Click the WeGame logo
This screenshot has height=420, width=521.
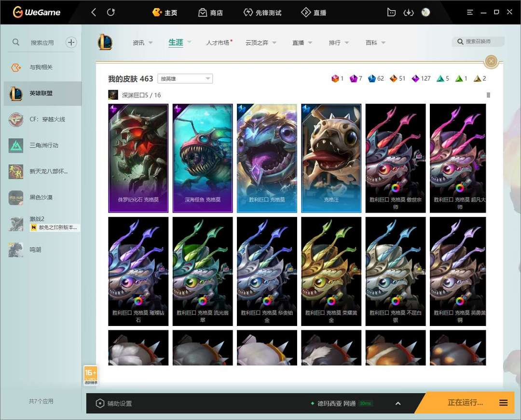(x=37, y=12)
